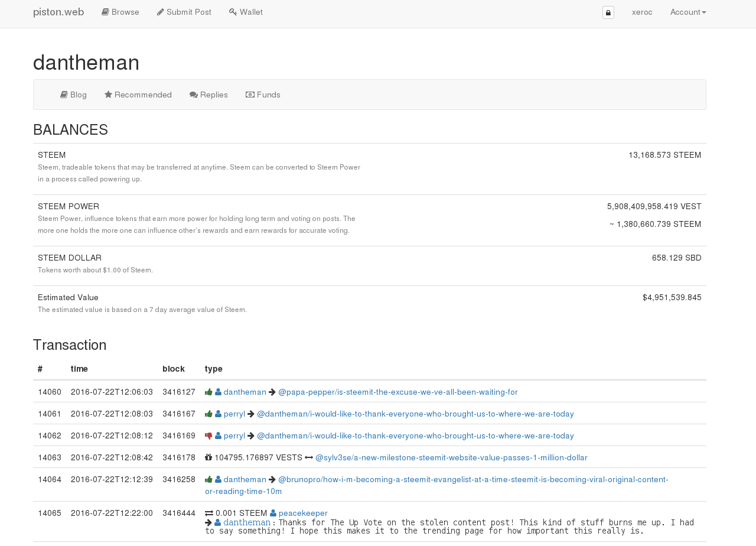Click the 'BALANCES' heading
This screenshot has width=756, height=546.
70,130
